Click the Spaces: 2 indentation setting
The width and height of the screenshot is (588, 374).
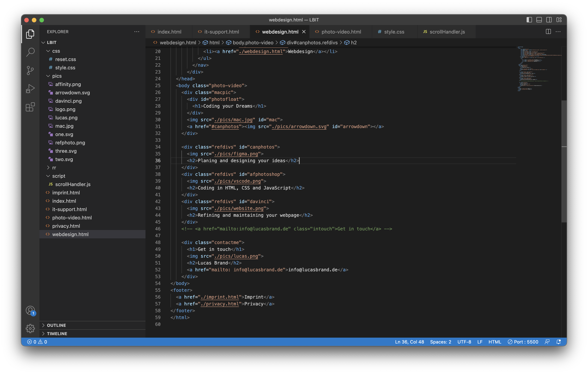[440, 342]
